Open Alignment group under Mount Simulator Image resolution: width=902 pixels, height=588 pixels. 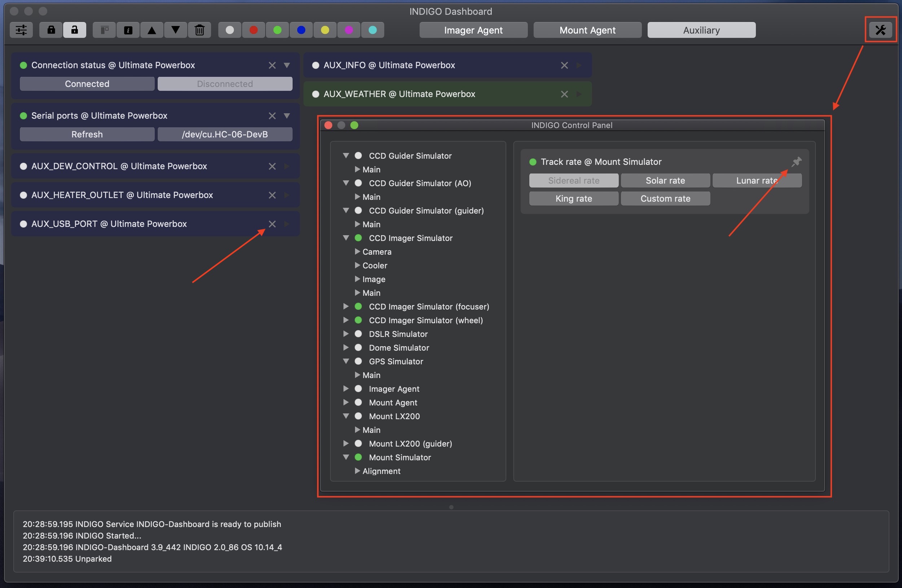(357, 470)
